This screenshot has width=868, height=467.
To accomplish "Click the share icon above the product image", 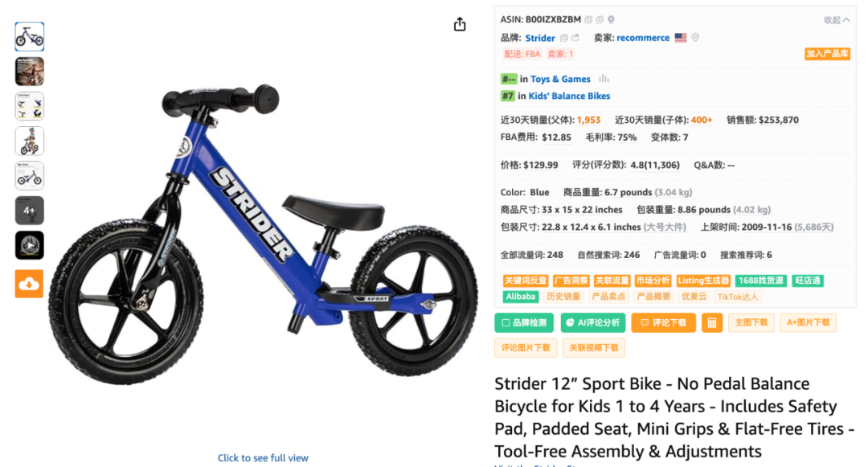I will pyautogui.click(x=460, y=24).
